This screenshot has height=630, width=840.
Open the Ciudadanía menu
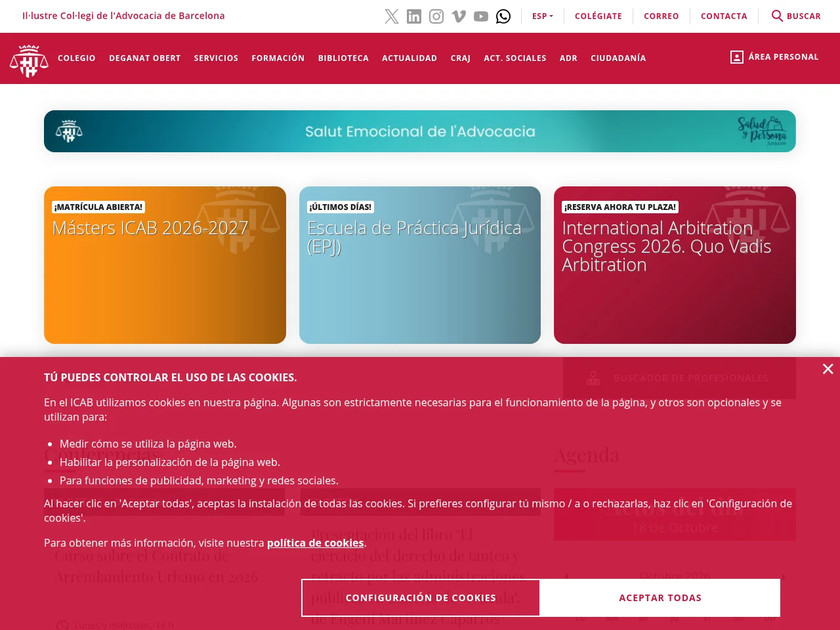(x=618, y=58)
